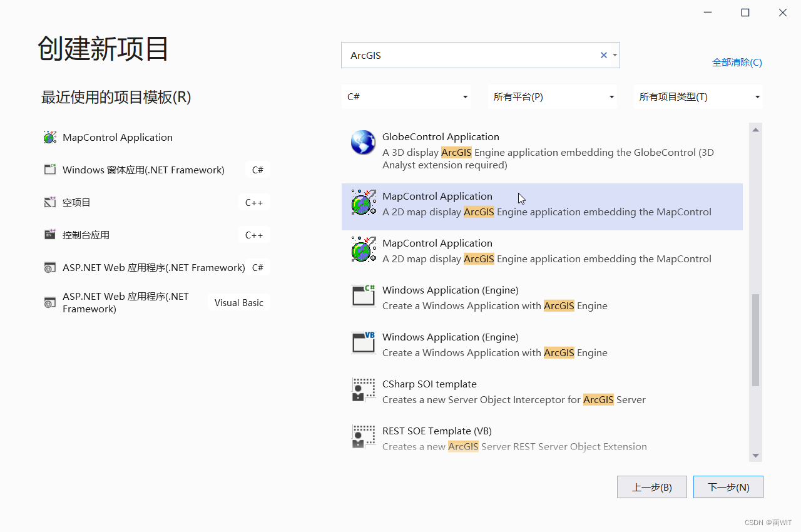Click the second MapControl Application template icon
Screen dimensions: 801x532
(364, 249)
